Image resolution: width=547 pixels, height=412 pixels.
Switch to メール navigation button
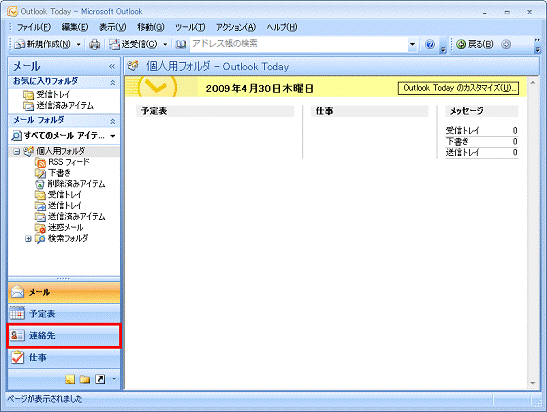(64, 292)
